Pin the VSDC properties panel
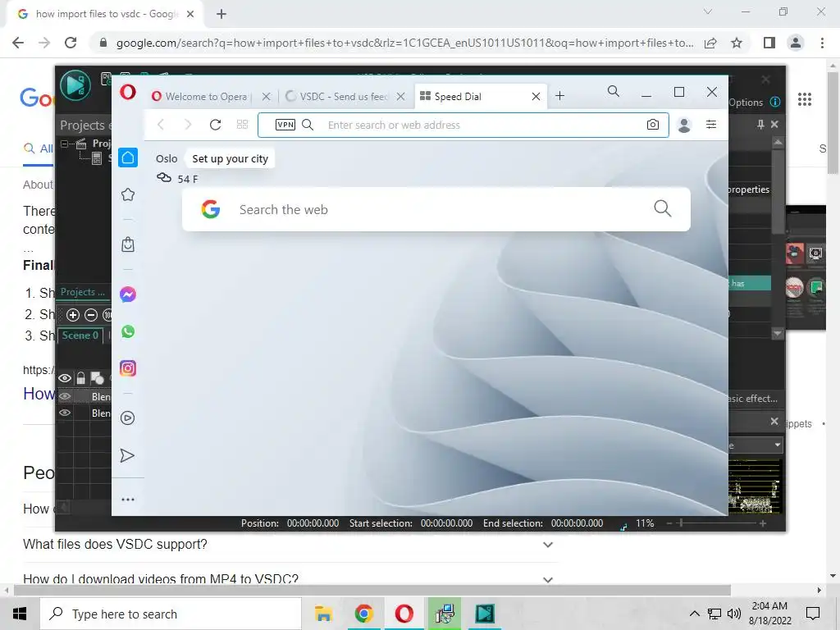 point(760,125)
